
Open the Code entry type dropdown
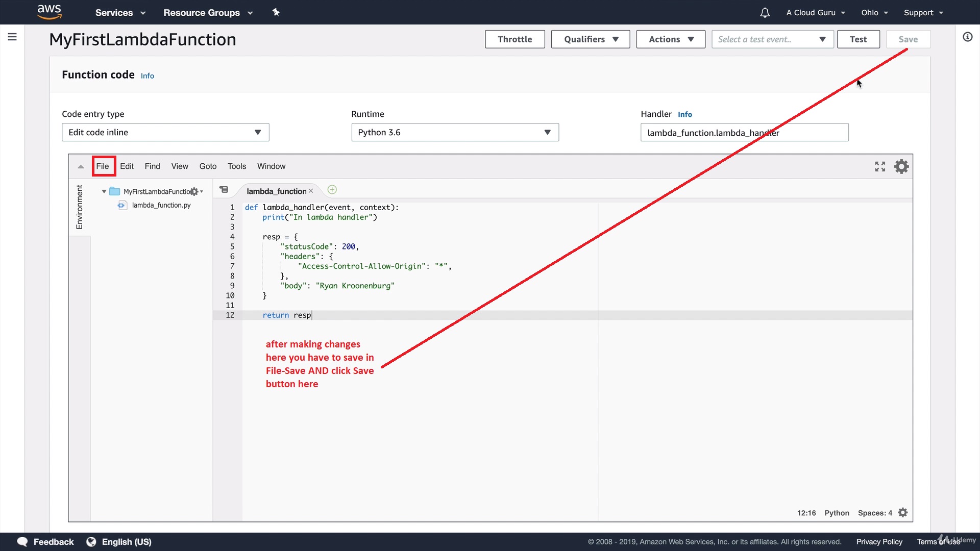165,132
